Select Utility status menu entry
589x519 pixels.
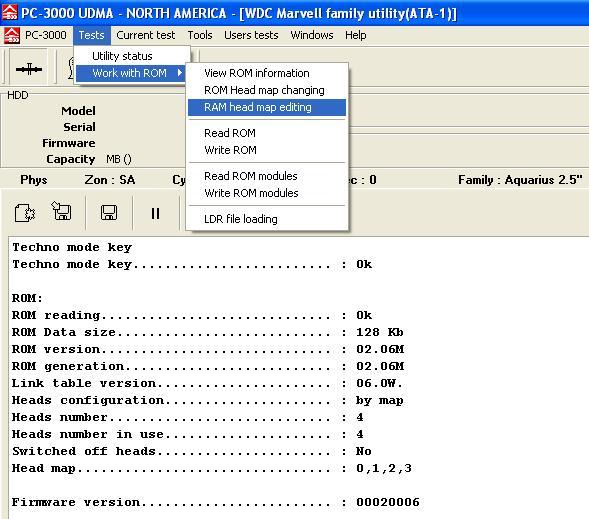click(x=122, y=56)
